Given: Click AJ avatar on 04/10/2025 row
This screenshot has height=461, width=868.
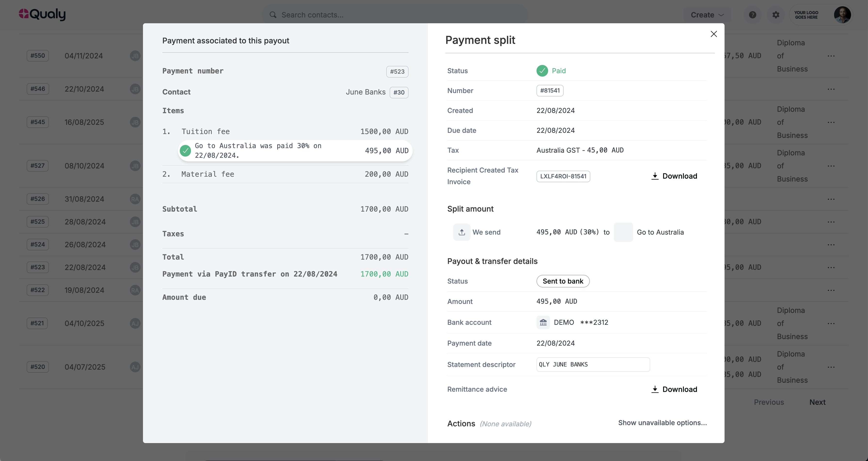Looking at the screenshot, I should (x=135, y=324).
